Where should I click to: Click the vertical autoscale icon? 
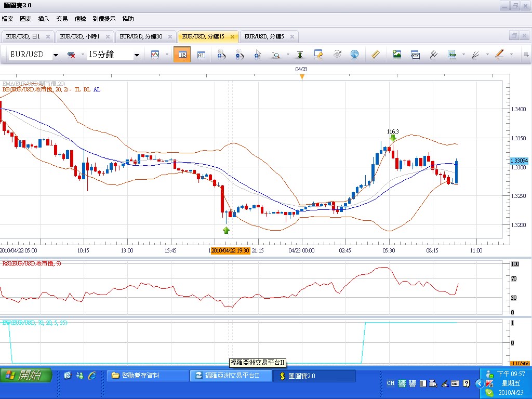click(x=300, y=54)
